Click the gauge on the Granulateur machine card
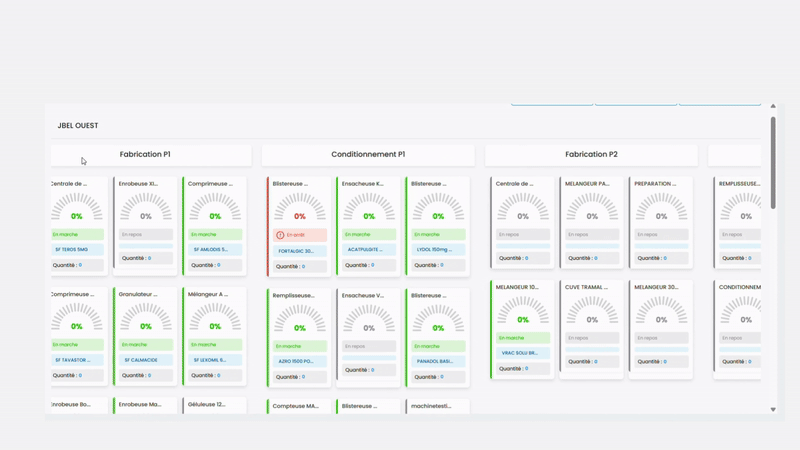 click(x=146, y=318)
